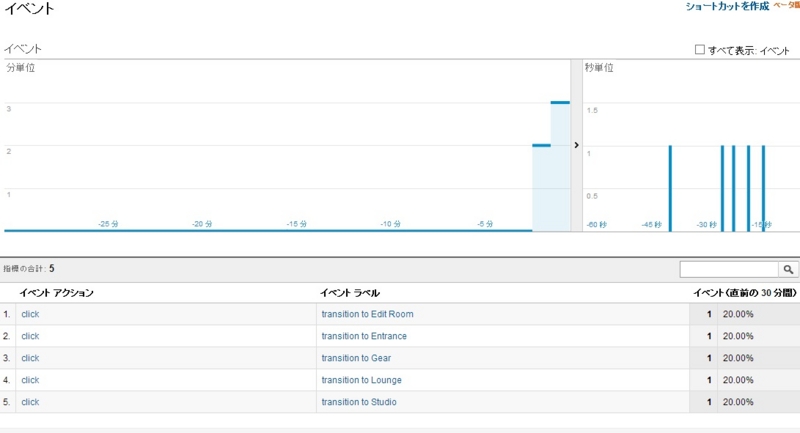This screenshot has height=433, width=800.
Task: Click the イベント アクション column header
Action: [57, 293]
